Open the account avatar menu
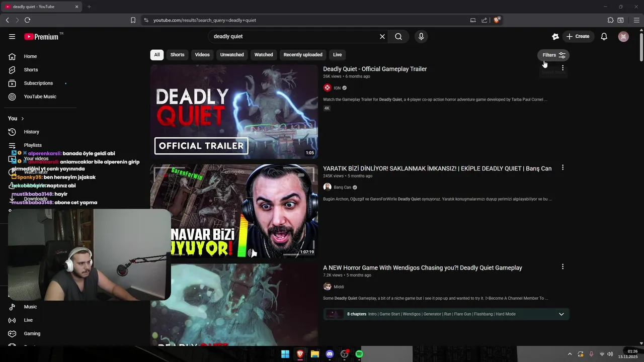The width and height of the screenshot is (644, 362). pyautogui.click(x=623, y=36)
